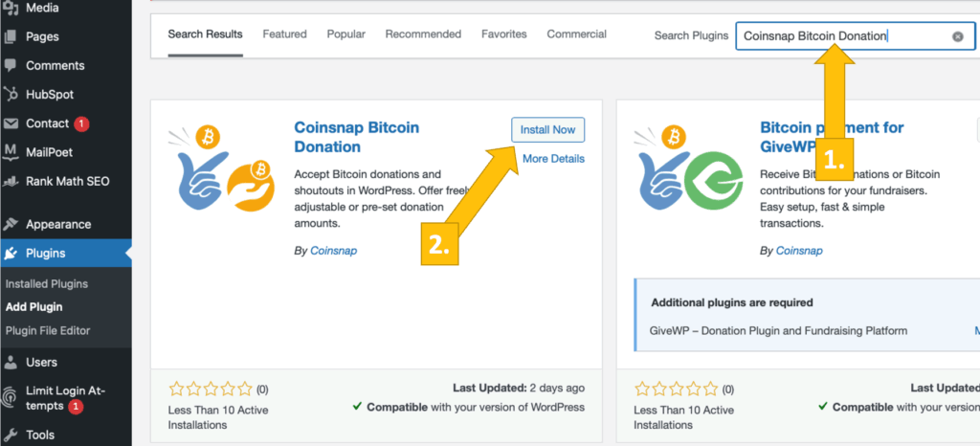Click the Comments speech bubble icon
This screenshot has height=446, width=980.
click(x=11, y=66)
